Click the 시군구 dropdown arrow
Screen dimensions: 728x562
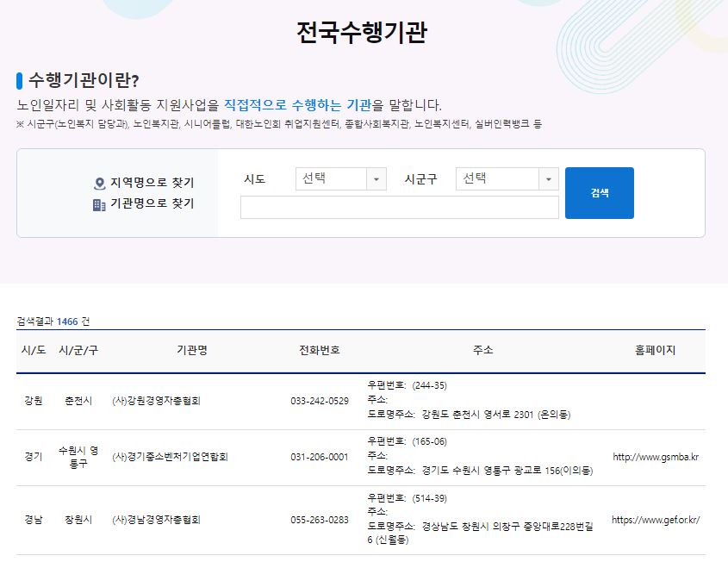pos(548,179)
